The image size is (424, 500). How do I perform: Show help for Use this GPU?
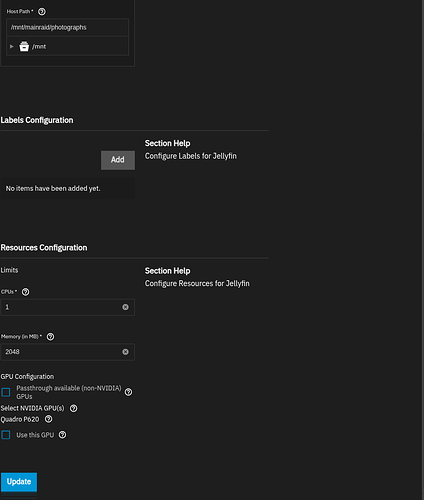[62, 435]
